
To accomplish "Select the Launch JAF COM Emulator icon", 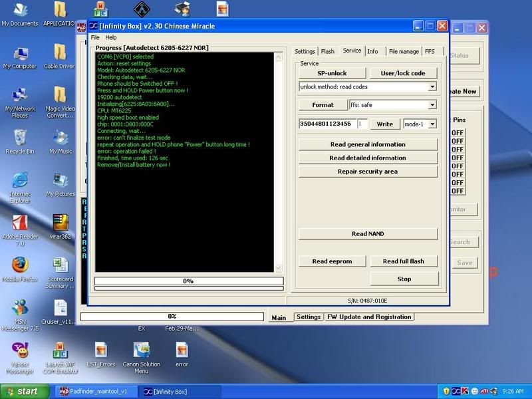I will coord(61,358).
